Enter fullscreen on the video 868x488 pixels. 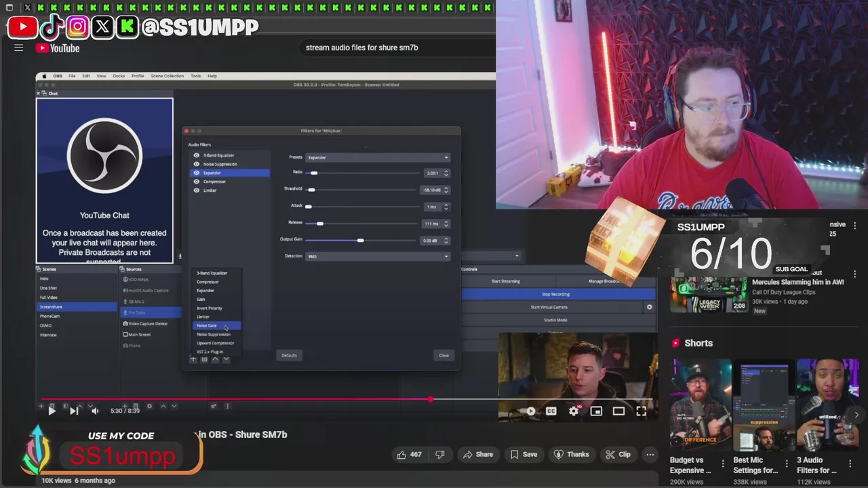641,411
